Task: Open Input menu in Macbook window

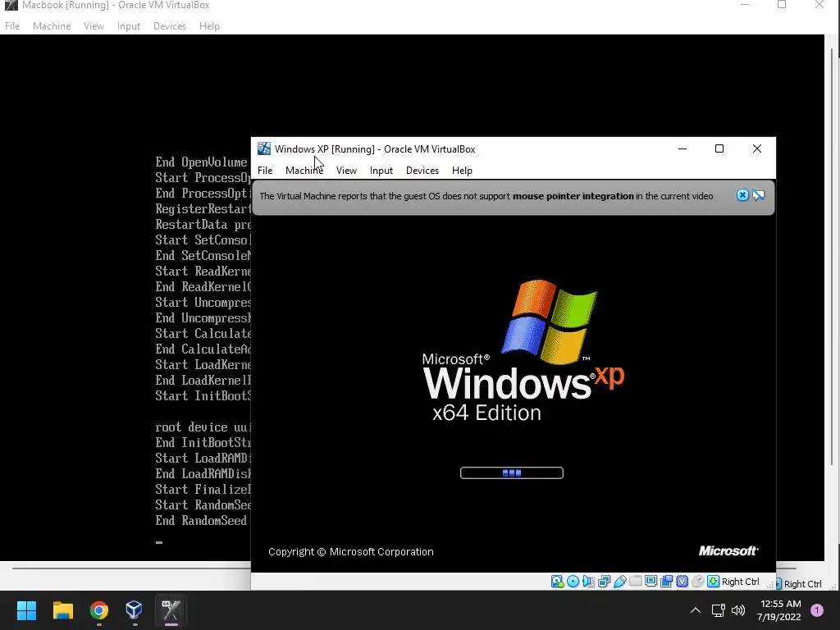Action: pos(129,26)
